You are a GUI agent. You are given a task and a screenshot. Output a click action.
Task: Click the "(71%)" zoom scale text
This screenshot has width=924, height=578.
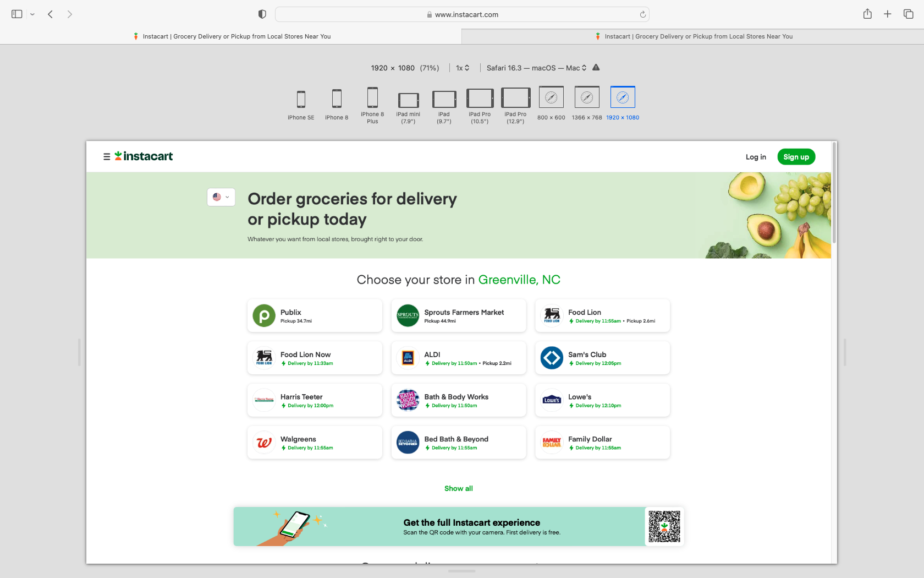(x=430, y=68)
